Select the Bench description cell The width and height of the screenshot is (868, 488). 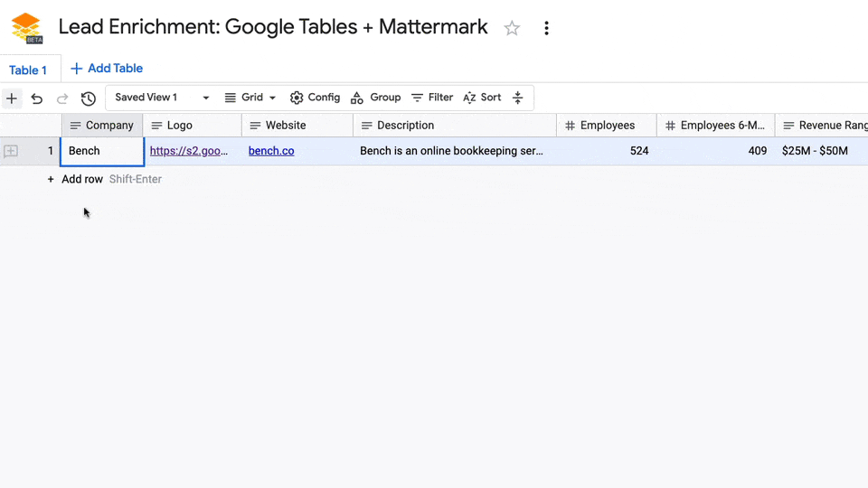tap(455, 151)
